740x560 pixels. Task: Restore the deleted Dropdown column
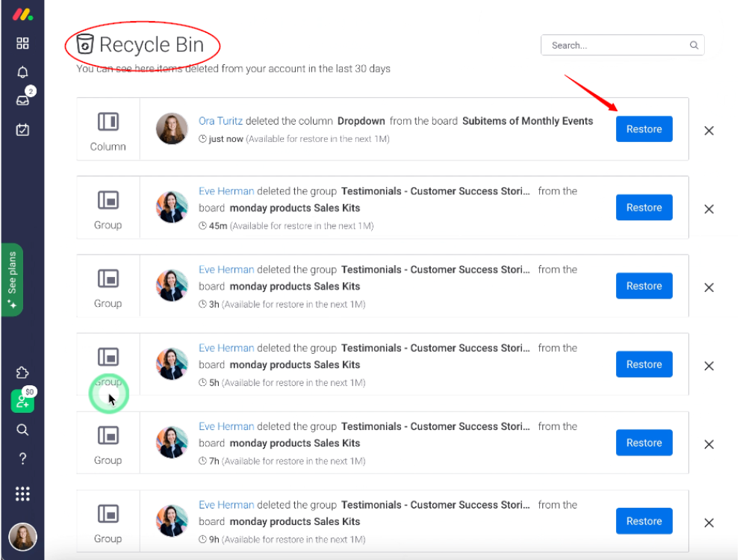tap(644, 128)
